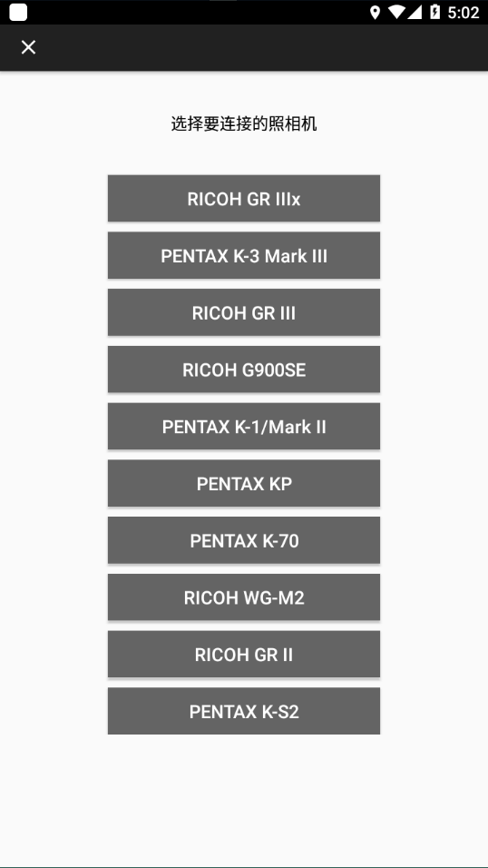
Task: Pick the RICOH WG-M2 camera
Action: click(244, 597)
